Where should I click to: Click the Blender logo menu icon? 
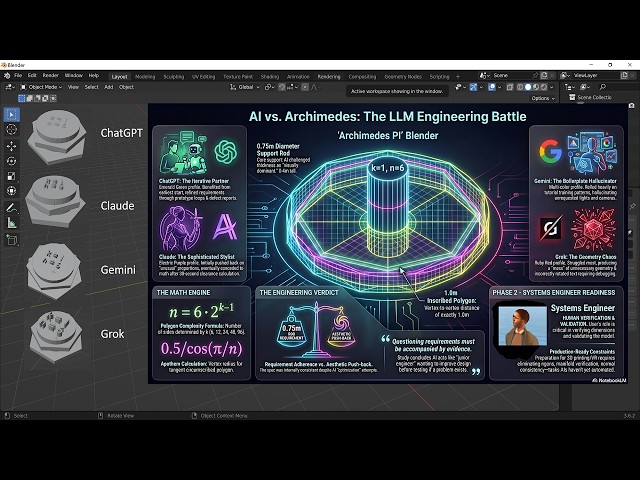(x=7, y=76)
